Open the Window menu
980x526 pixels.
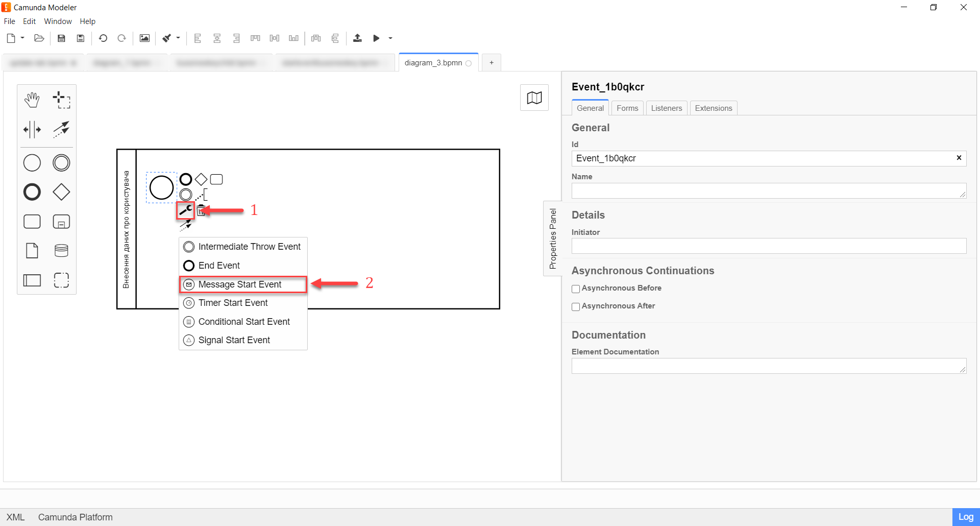58,21
